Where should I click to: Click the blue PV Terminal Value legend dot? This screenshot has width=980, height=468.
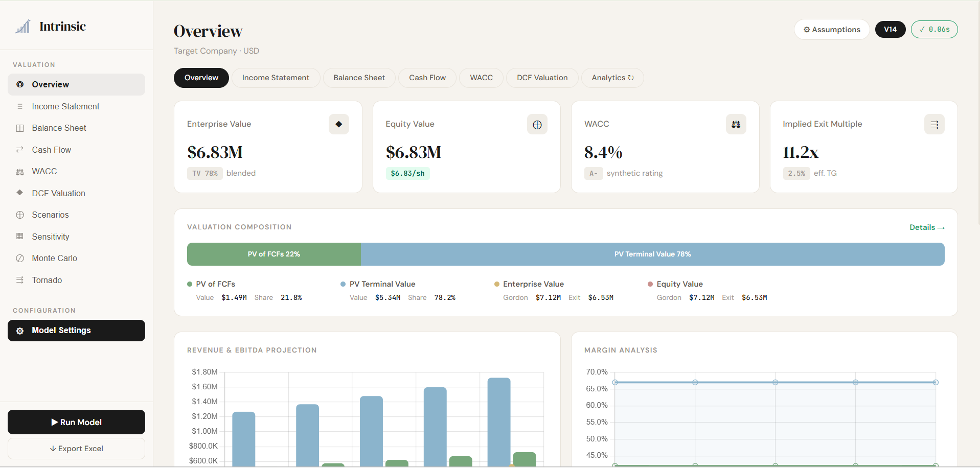click(343, 284)
